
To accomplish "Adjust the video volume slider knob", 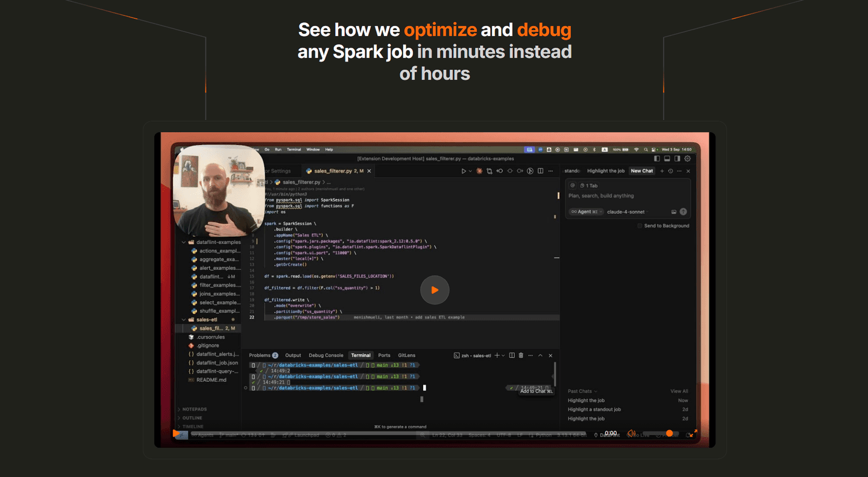I will click(x=669, y=433).
